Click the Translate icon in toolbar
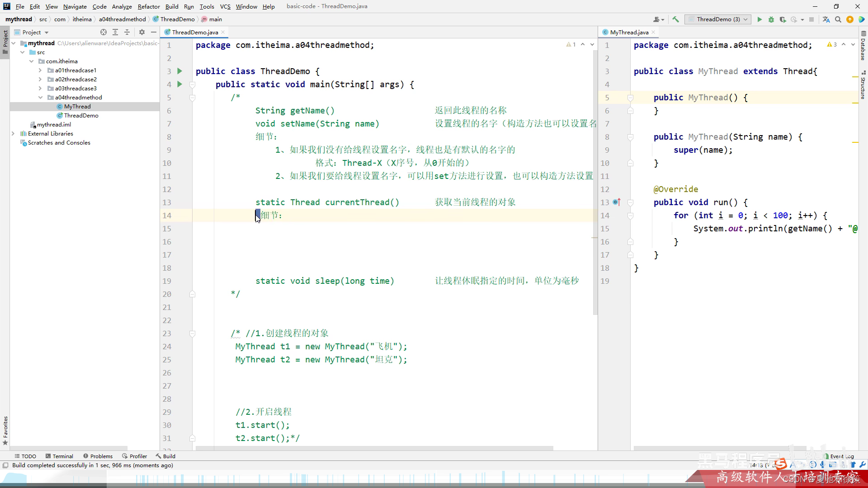This screenshot has width=868, height=488. point(826,19)
